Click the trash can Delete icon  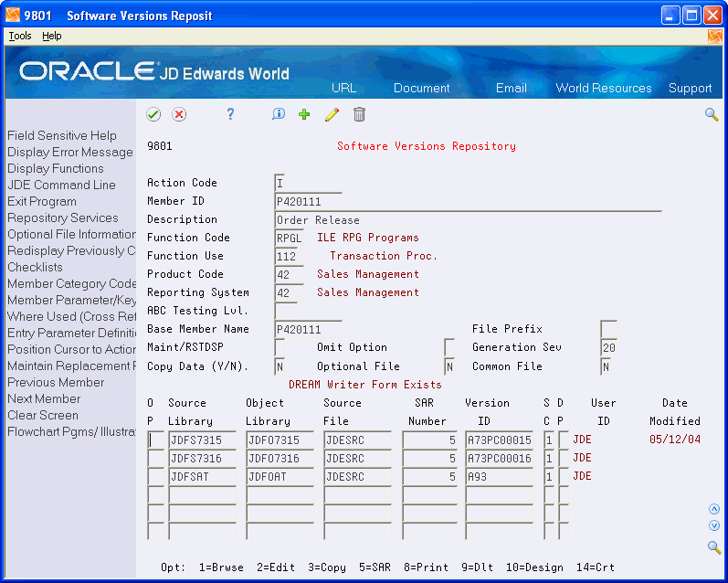click(359, 114)
